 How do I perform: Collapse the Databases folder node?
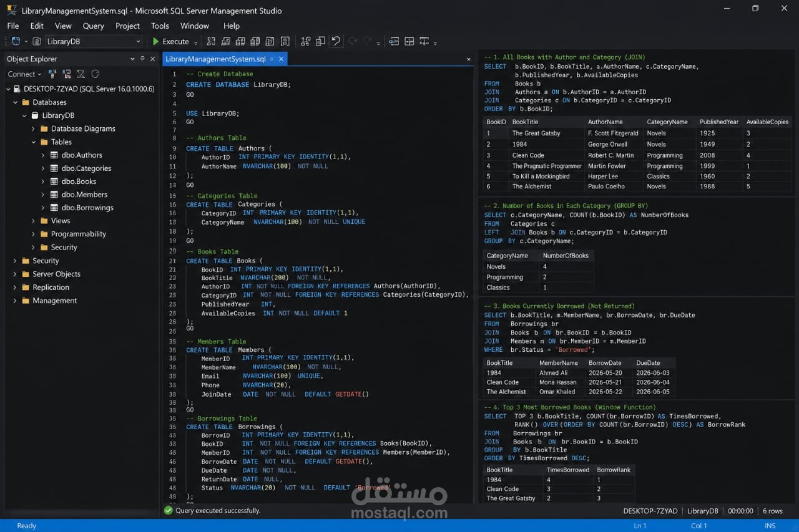pyautogui.click(x=15, y=102)
